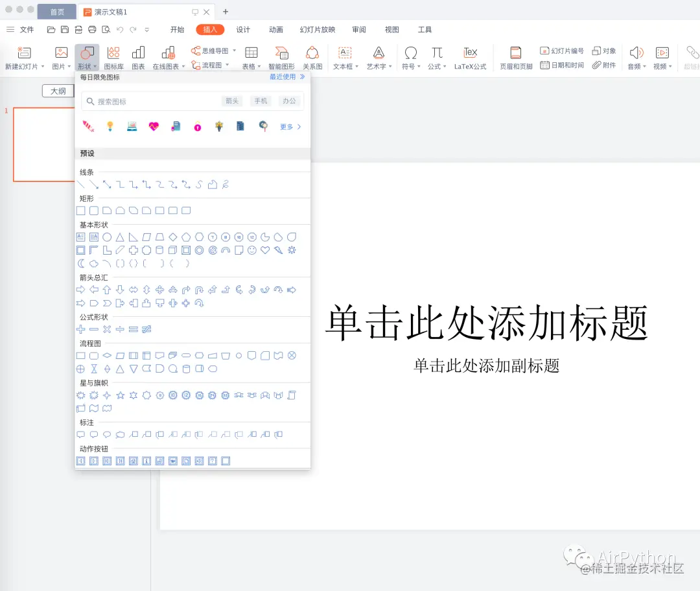Click the save icon in quick toolbar

pyautogui.click(x=65, y=29)
